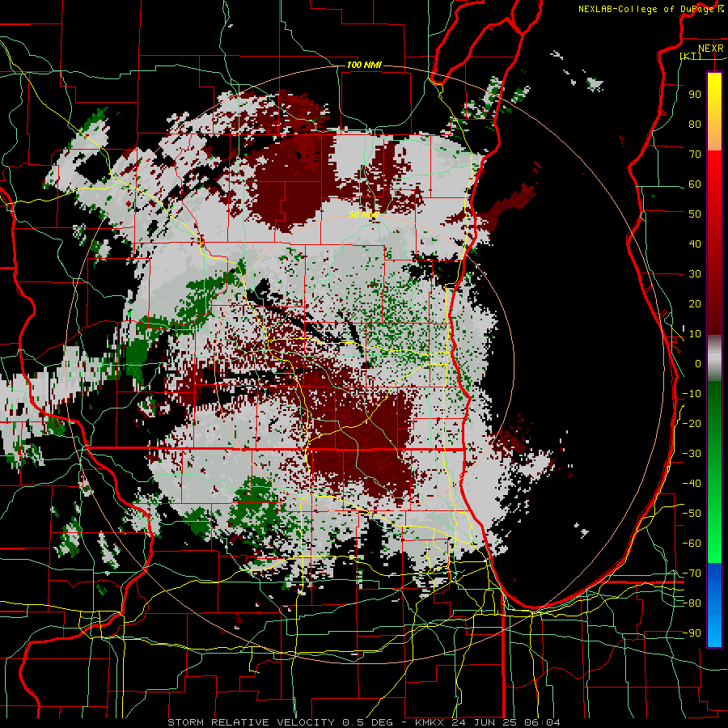Select the 0 value on the velocity scale
Viewport: 728px width, 728px height.
pyautogui.click(x=698, y=363)
